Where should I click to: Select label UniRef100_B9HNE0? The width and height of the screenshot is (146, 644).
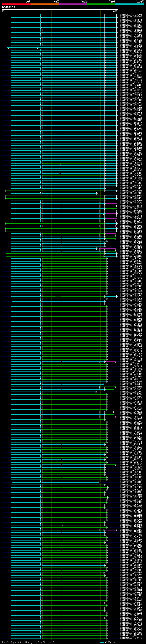point(131,95)
